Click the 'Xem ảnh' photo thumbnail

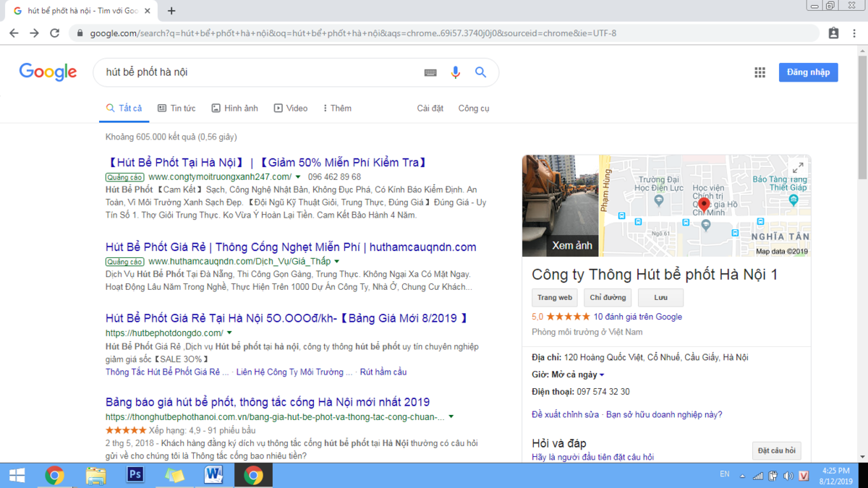point(560,205)
